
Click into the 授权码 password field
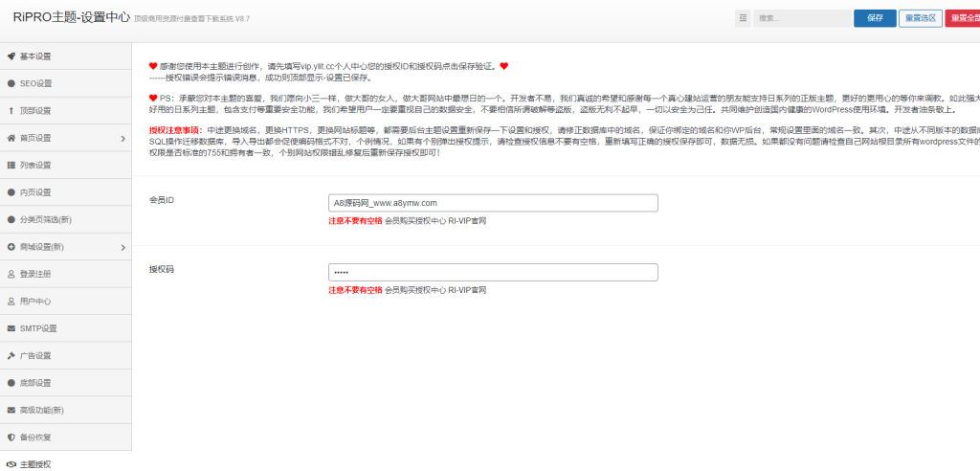pyautogui.click(x=493, y=272)
